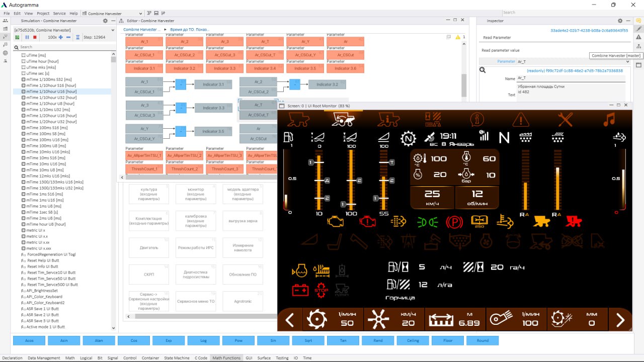Increase simulation speed with plus icon
Screen dimensions: 644x362
tap(61, 37)
